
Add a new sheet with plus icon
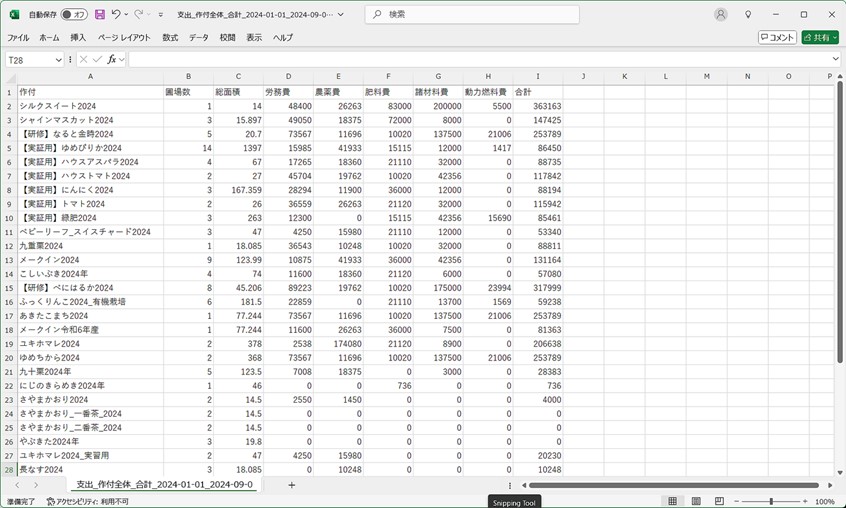click(292, 485)
